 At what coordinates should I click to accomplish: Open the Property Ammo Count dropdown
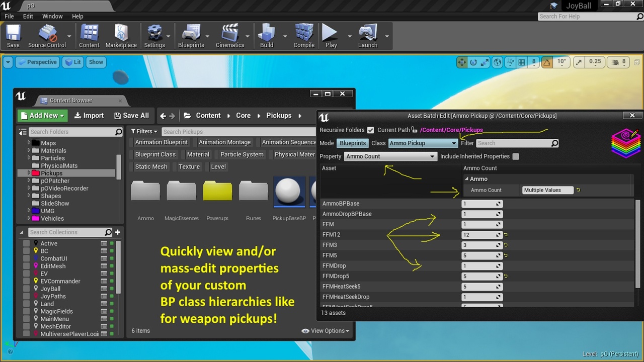pyautogui.click(x=390, y=156)
